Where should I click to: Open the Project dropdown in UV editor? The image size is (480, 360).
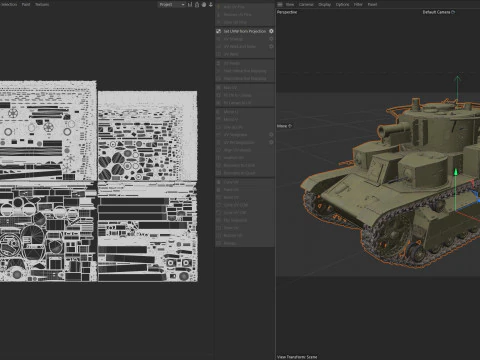(172, 4)
